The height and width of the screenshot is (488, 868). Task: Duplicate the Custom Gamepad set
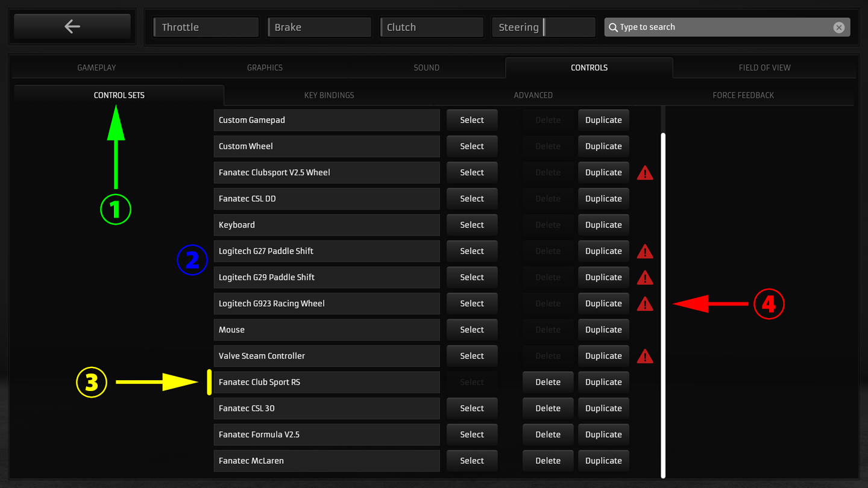click(603, 120)
